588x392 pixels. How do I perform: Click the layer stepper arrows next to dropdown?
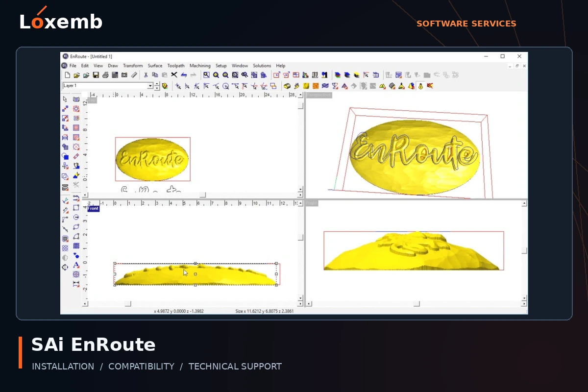[156, 86]
